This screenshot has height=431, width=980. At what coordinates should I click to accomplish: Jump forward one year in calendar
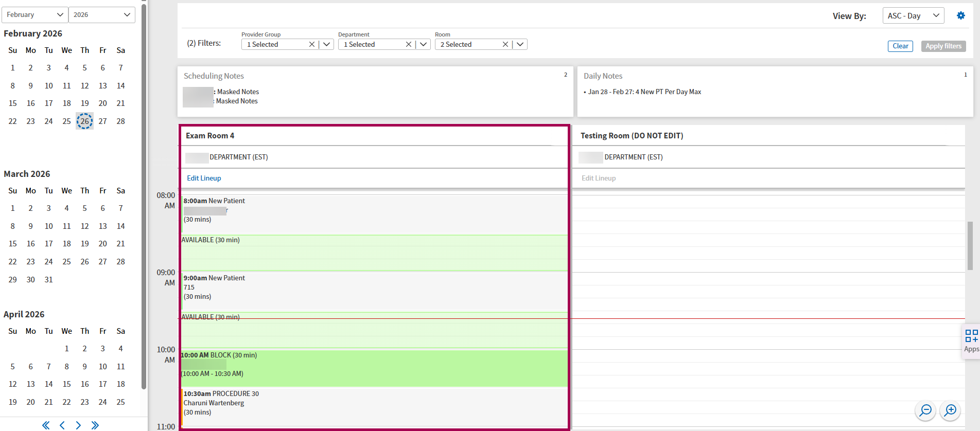(x=95, y=425)
